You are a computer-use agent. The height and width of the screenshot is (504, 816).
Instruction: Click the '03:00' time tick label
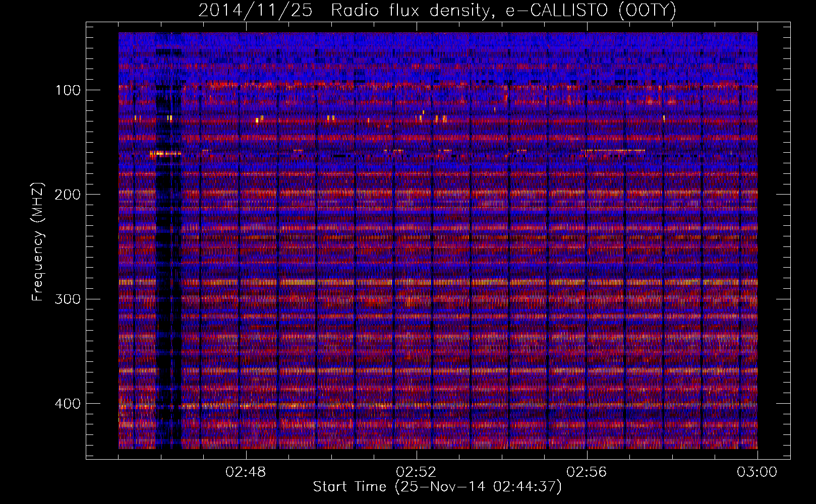(x=757, y=472)
